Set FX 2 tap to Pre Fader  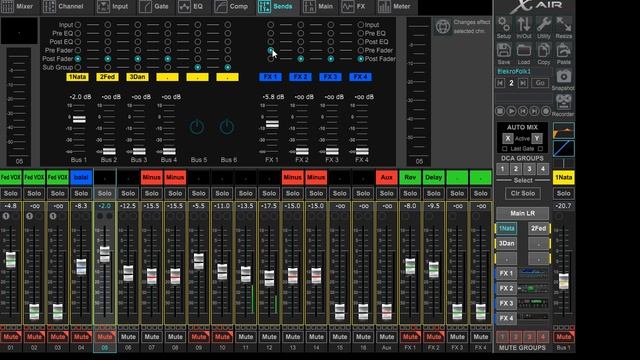pyautogui.click(x=300, y=50)
